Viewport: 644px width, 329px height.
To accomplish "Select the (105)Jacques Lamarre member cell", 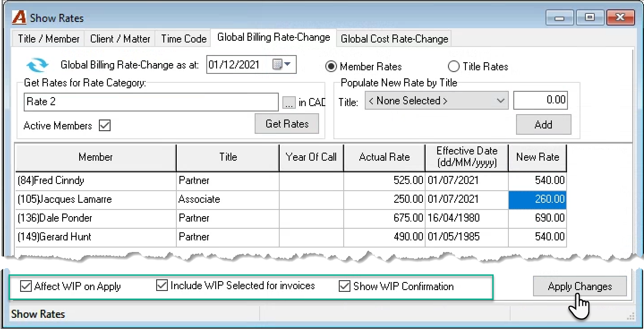I will click(x=96, y=199).
